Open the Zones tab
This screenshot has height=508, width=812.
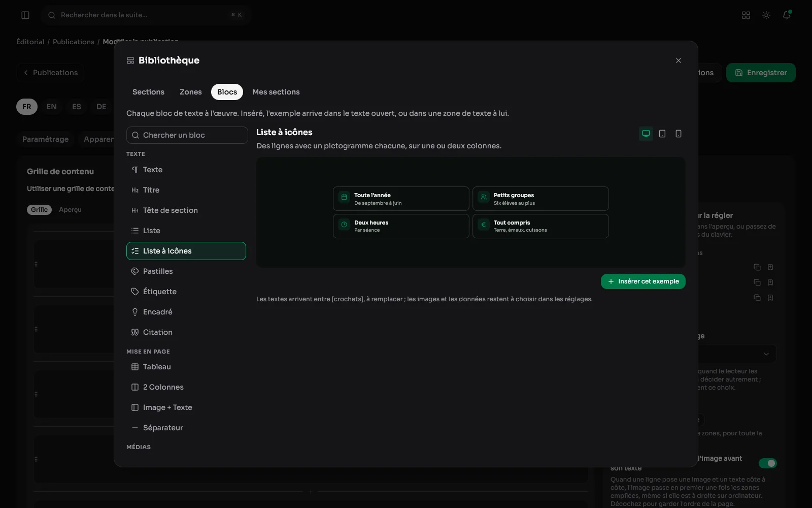pyautogui.click(x=191, y=92)
